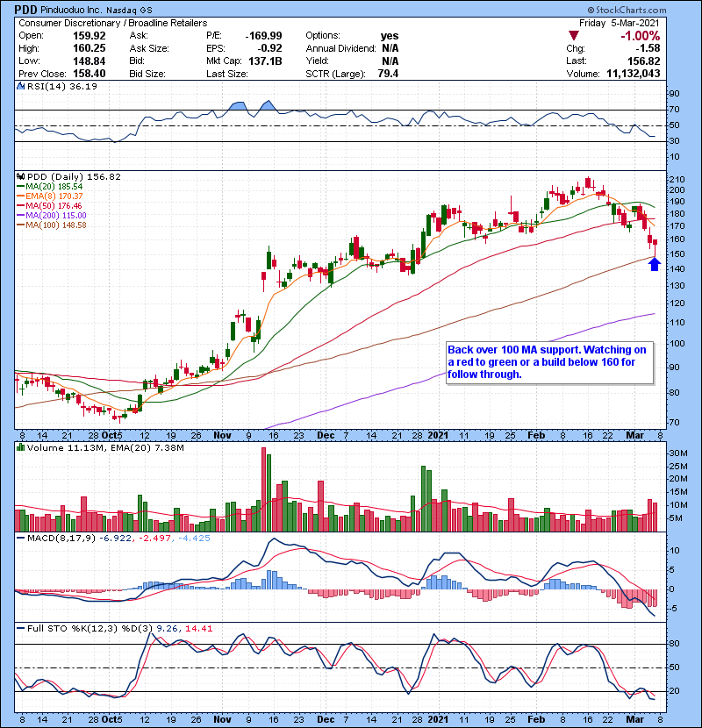Screen dimensions: 702x728
Task: Click the 2021 label on bottom date axis
Action: (438, 719)
